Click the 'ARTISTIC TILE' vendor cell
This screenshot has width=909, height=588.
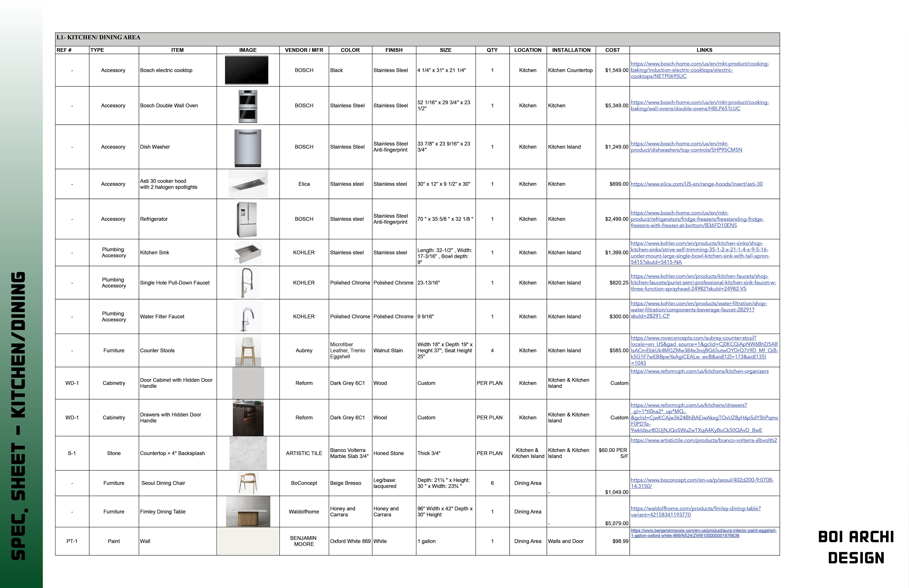coord(304,453)
